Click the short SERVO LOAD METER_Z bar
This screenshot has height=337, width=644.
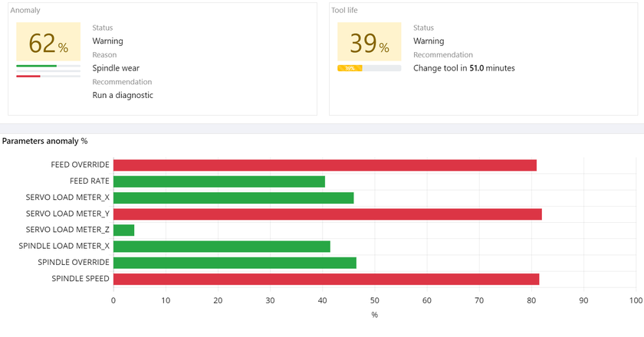click(123, 230)
